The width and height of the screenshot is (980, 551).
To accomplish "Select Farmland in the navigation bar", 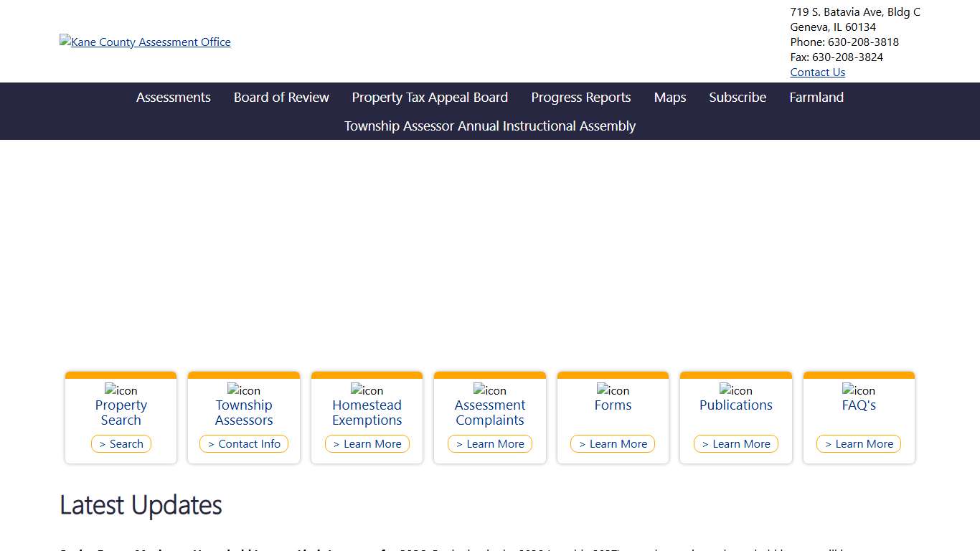I will pos(816,98).
